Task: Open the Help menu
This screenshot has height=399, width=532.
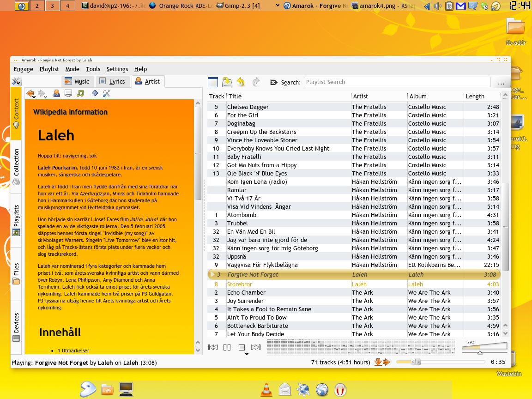Action: pos(140,69)
